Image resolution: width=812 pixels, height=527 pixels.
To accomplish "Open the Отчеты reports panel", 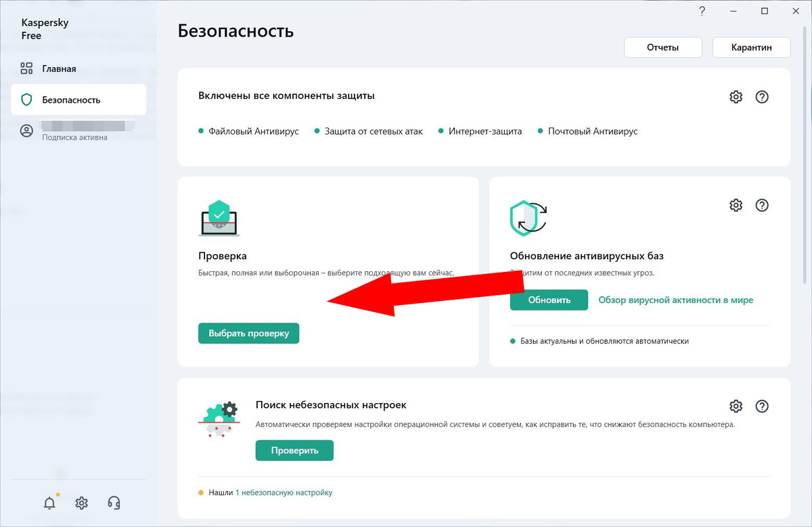I will [x=662, y=47].
